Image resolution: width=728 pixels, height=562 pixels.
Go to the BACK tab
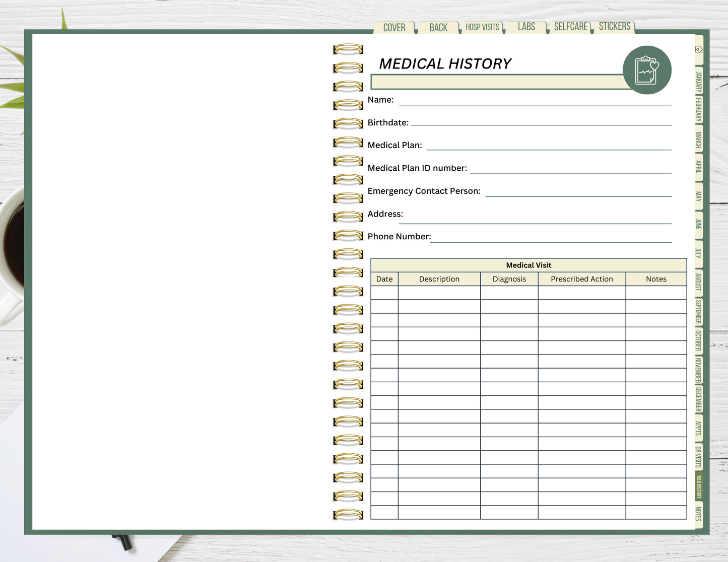pos(438,28)
